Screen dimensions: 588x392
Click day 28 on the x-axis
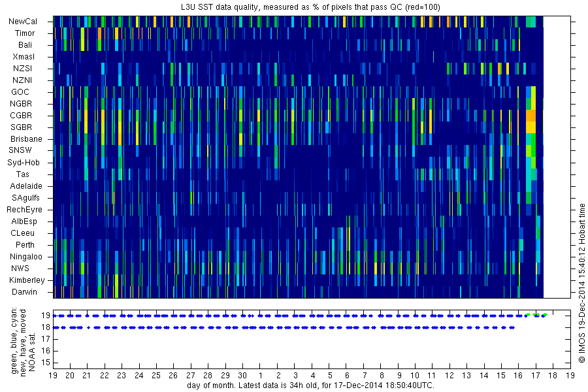coord(208,376)
